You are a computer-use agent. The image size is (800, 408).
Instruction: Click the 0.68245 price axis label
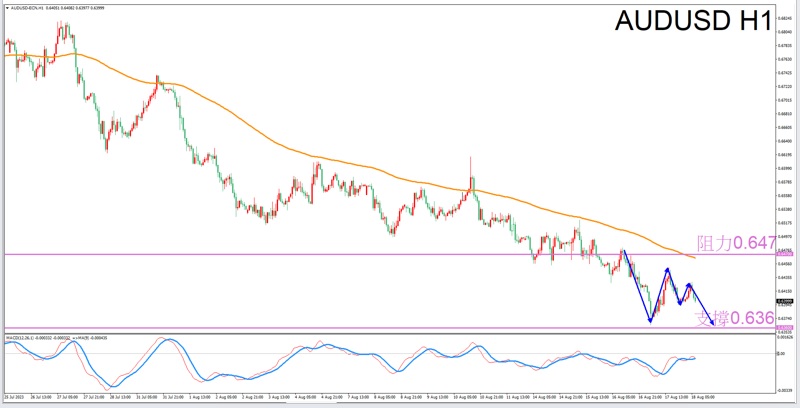pos(785,18)
